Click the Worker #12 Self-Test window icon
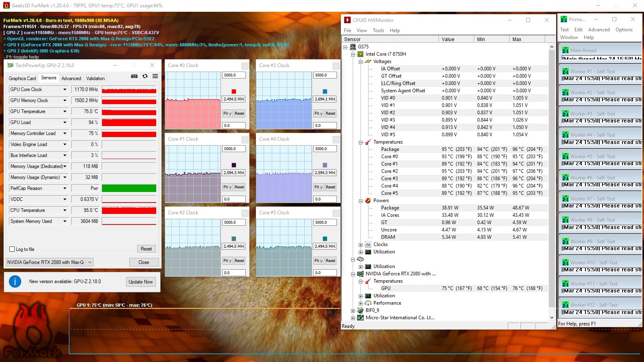The image size is (644, 362). 565,305
